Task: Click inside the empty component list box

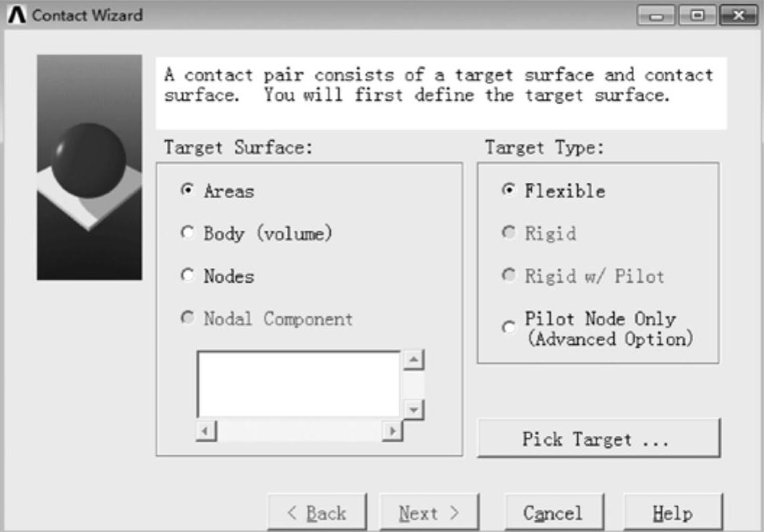Action: tap(299, 385)
